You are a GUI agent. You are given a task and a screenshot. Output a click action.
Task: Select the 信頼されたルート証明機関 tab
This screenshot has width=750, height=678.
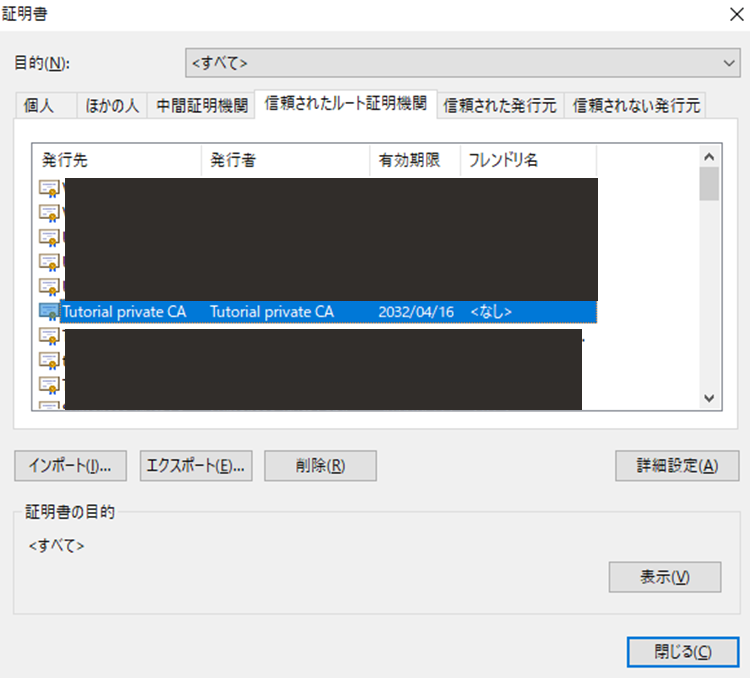coord(345,103)
